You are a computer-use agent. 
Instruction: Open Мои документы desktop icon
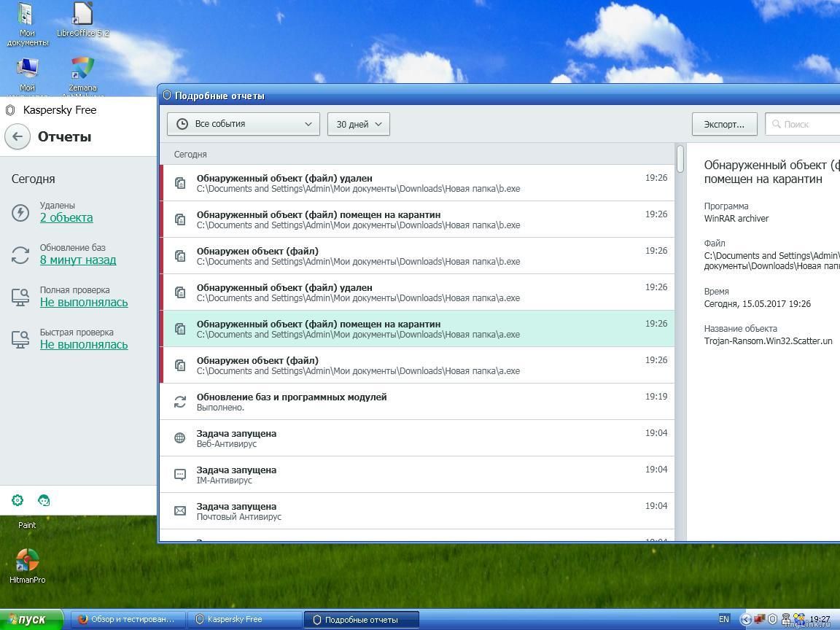click(x=27, y=24)
